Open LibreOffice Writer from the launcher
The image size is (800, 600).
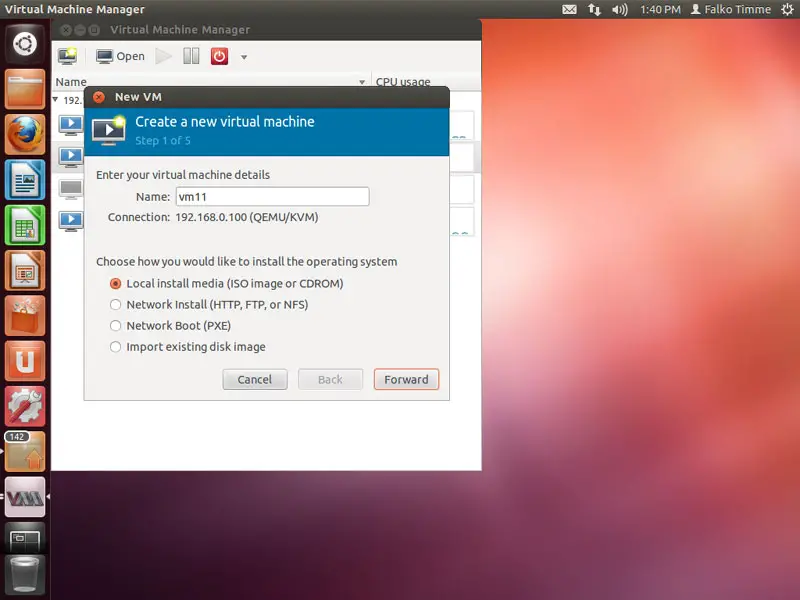point(24,180)
